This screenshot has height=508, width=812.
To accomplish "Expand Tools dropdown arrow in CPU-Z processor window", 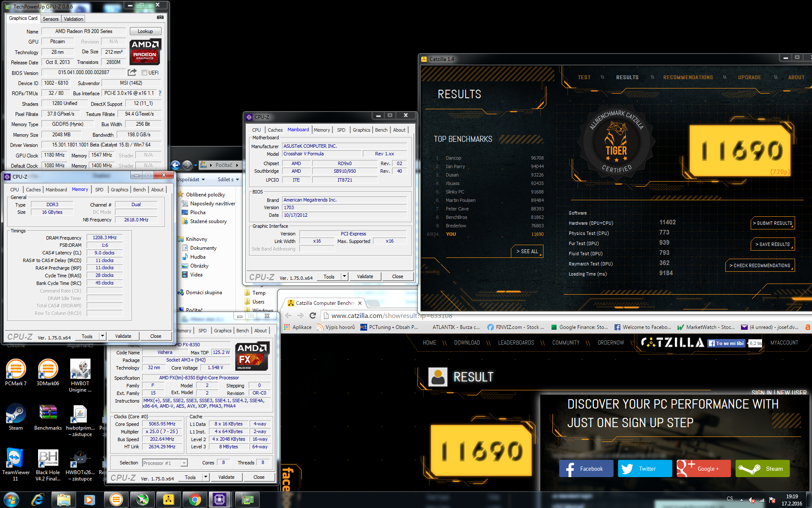I will pyautogui.click(x=206, y=477).
